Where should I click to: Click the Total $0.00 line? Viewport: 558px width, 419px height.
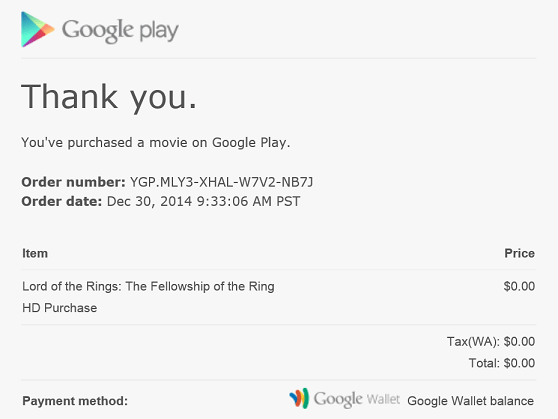pos(502,363)
